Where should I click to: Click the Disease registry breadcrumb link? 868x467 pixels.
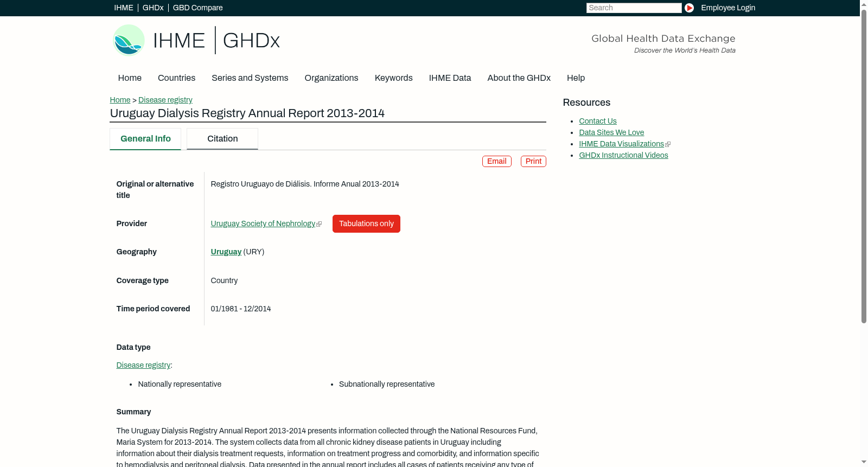(x=165, y=100)
